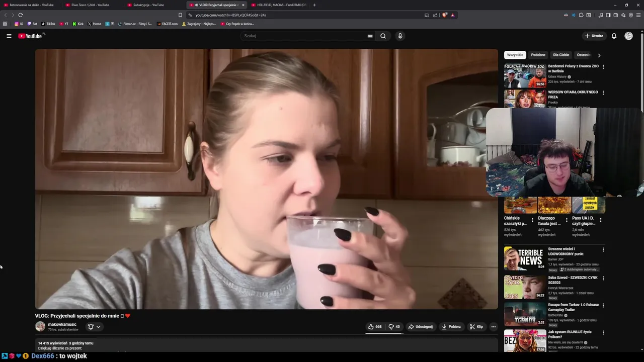Image resolution: width=644 pixels, height=362 pixels.
Task: Open the TikTok bookmark
Action: (48, 24)
